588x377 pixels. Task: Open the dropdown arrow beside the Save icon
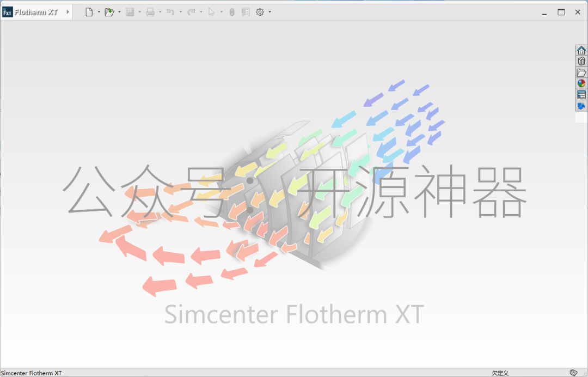coord(140,12)
